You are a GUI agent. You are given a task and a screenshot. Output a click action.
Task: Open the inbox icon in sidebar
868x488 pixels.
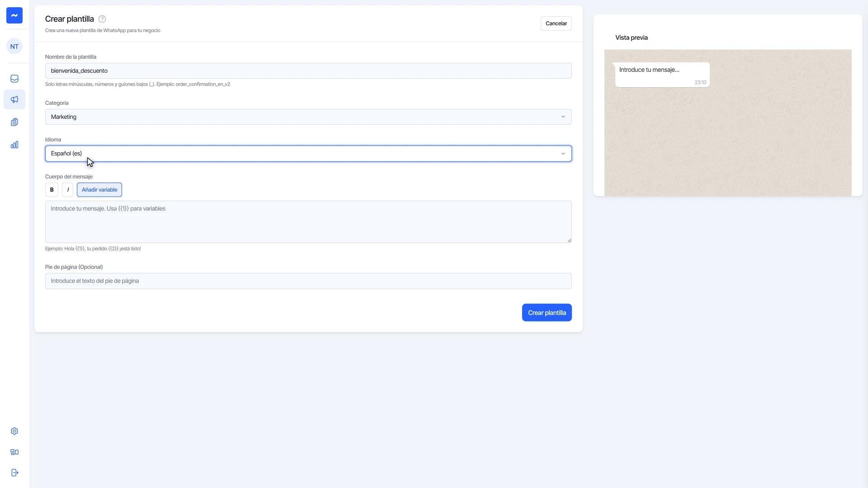pyautogui.click(x=14, y=79)
